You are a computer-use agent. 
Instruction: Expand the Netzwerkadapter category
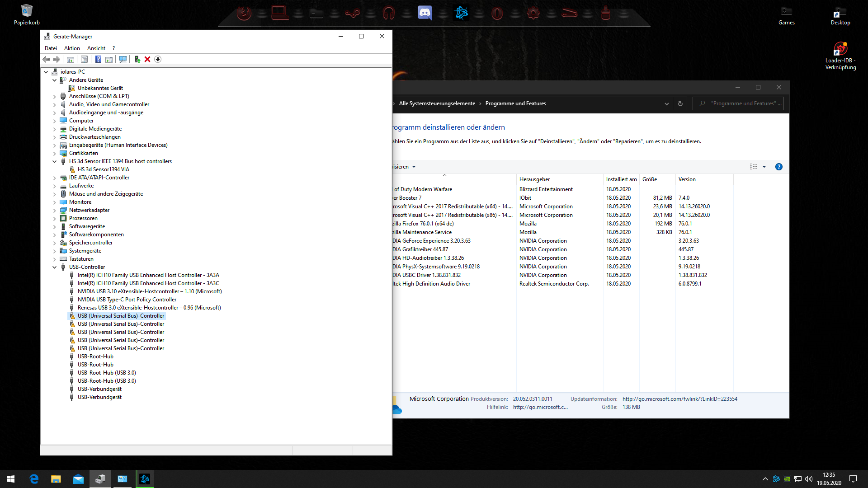[x=55, y=210]
